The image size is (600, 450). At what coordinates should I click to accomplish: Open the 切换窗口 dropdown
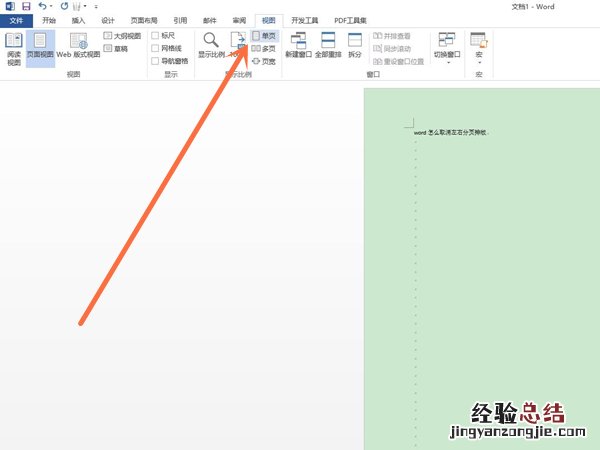coord(447,48)
